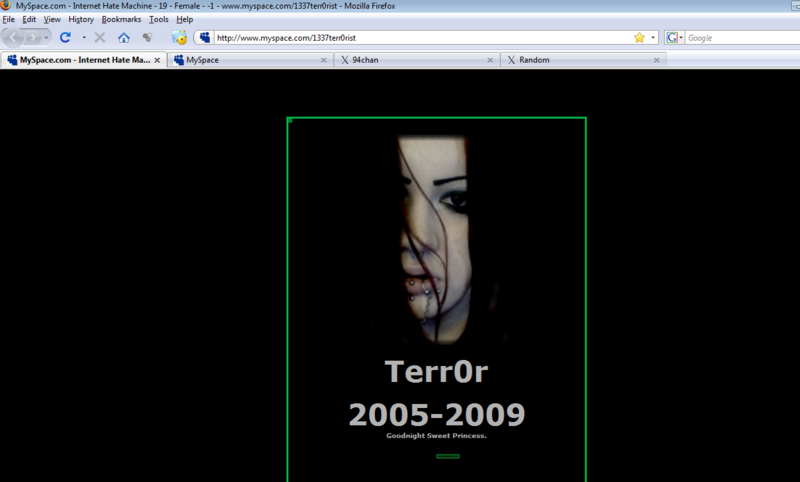Viewport: 800px width, 482px height.
Task: Open the History menu
Action: point(81,19)
